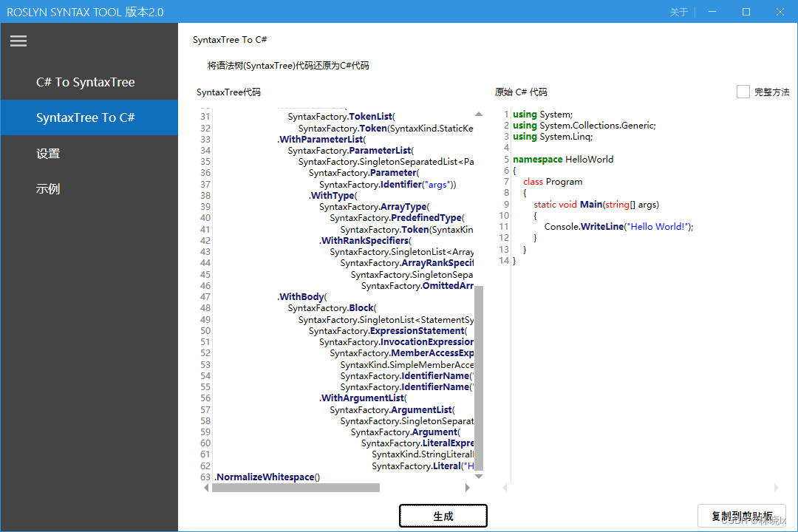Minimize the Roslyn Syntax Tool window
The height and width of the screenshot is (532, 798).
click(x=712, y=12)
